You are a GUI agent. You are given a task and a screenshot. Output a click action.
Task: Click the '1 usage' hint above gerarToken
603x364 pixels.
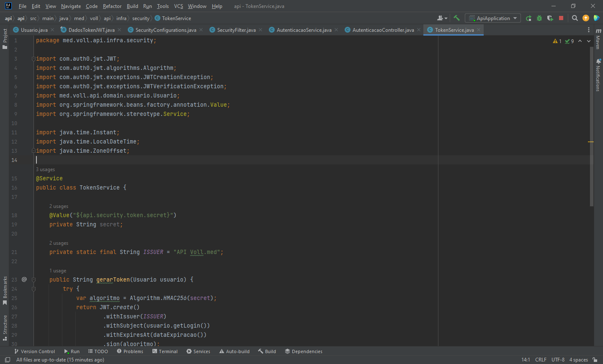[x=58, y=271]
